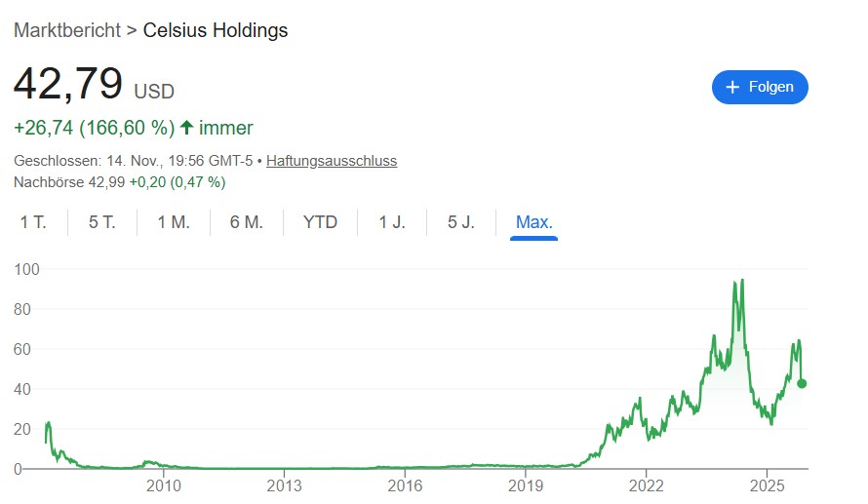Select the Max. range tab
This screenshot has height=504, width=868.
pyautogui.click(x=533, y=222)
